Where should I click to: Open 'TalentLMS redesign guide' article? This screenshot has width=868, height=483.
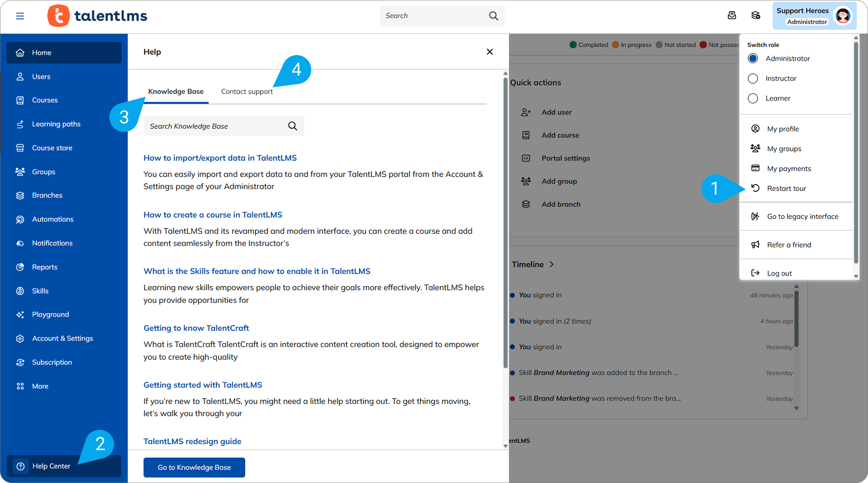(x=193, y=441)
